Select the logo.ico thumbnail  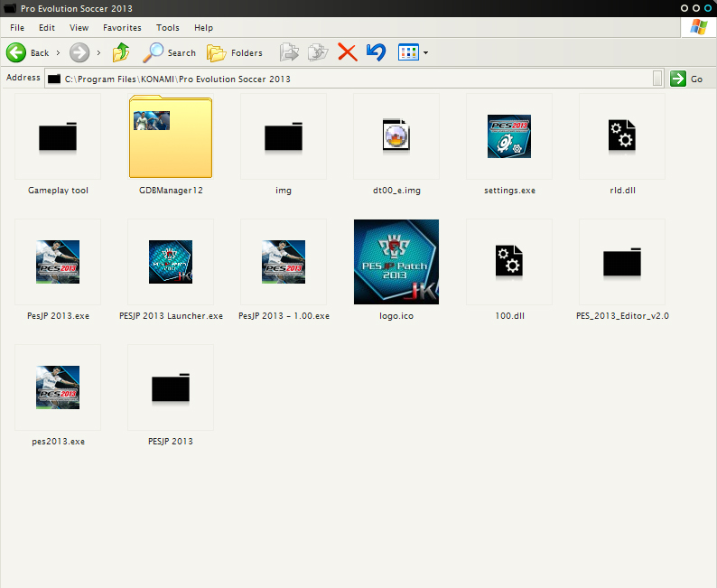396,262
